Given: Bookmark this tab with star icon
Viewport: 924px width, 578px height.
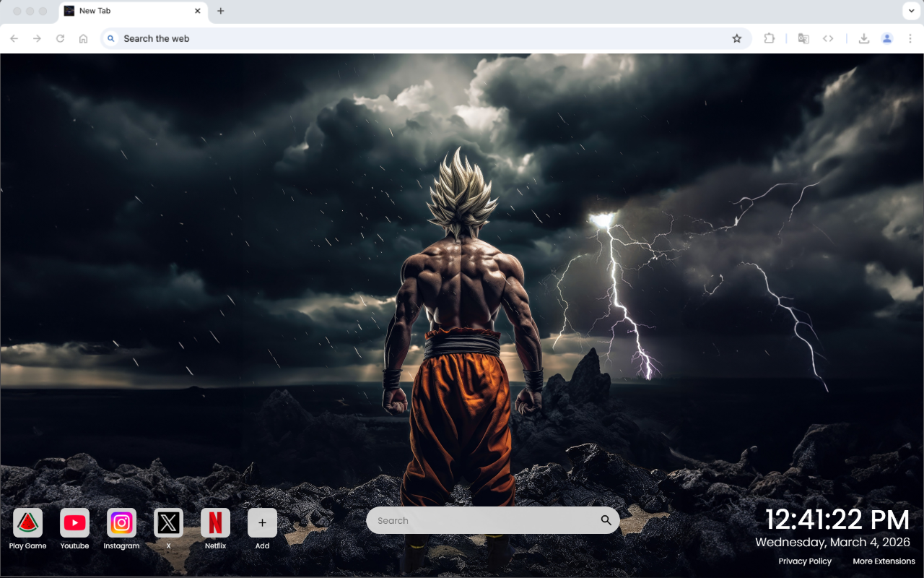Looking at the screenshot, I should coord(737,38).
